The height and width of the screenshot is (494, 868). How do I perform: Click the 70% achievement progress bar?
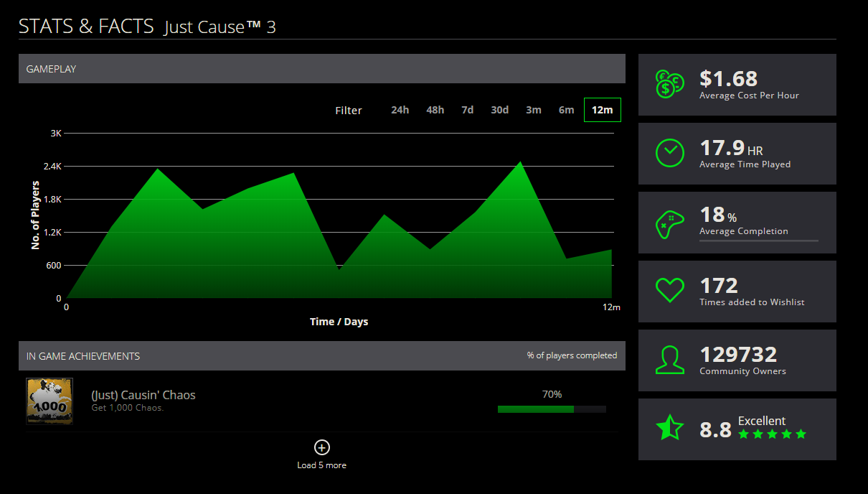point(551,409)
